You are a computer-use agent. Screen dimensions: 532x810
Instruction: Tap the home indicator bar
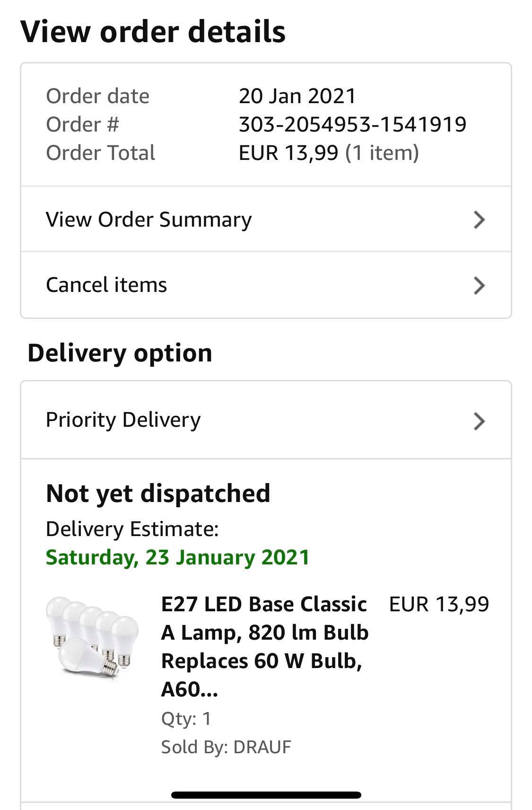pyautogui.click(x=266, y=795)
